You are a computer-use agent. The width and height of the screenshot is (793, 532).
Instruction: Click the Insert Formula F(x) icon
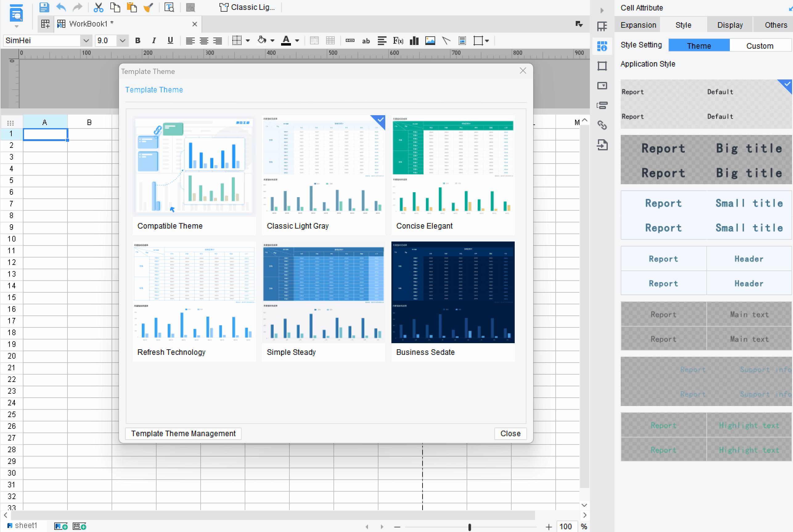[x=398, y=41]
